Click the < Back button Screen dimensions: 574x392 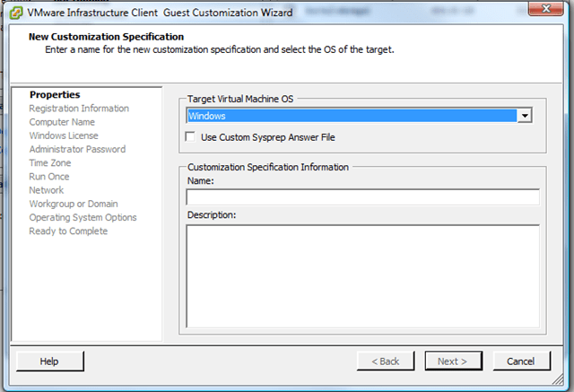tap(386, 361)
